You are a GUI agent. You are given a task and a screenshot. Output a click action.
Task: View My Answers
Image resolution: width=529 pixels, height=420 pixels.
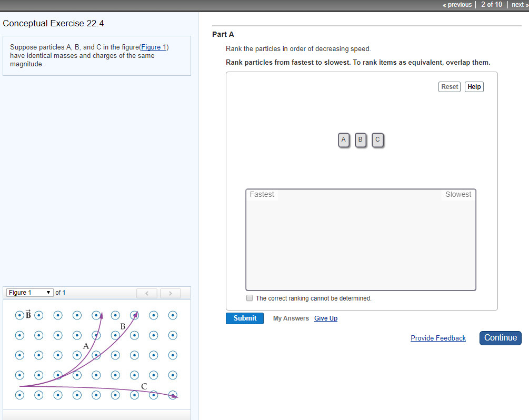(x=290, y=318)
